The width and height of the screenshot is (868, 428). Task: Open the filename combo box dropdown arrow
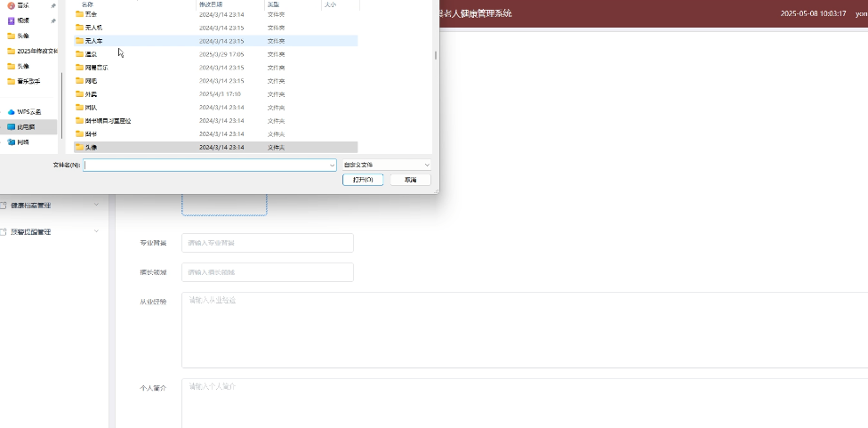click(332, 165)
